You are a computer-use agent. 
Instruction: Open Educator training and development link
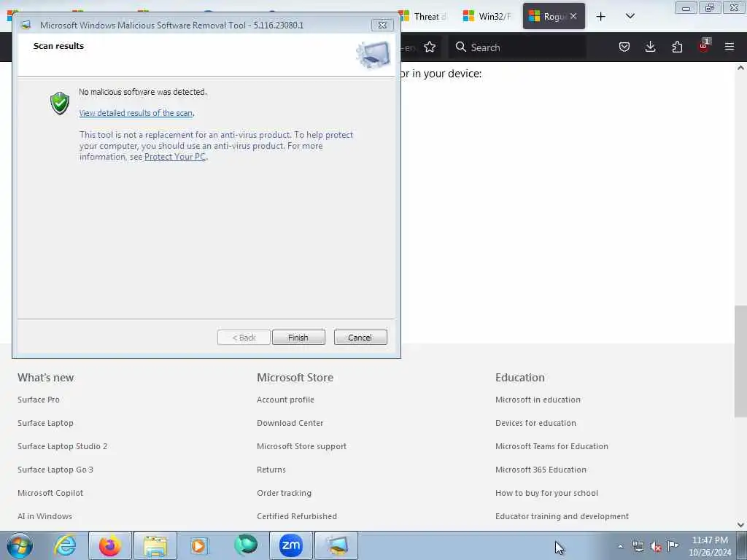coord(562,516)
